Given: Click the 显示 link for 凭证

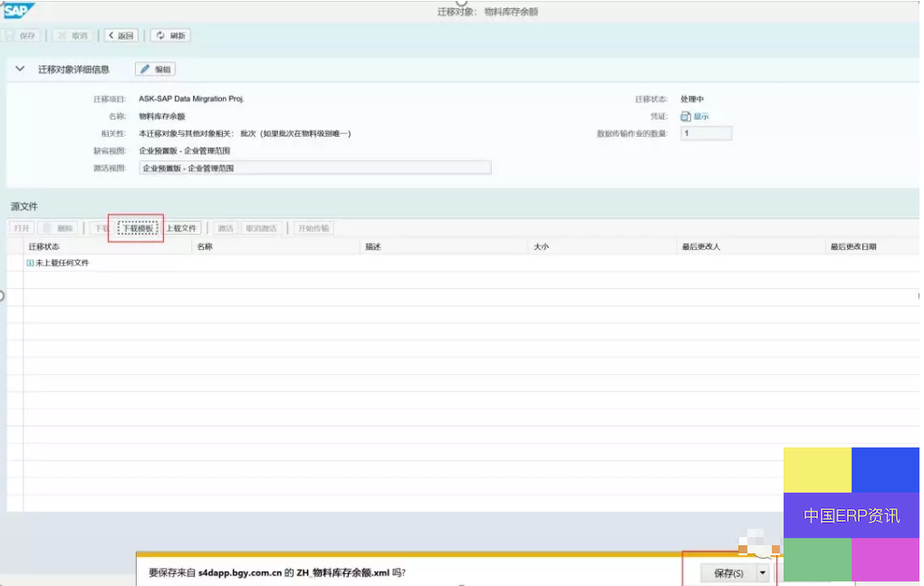Looking at the screenshot, I should tap(701, 117).
